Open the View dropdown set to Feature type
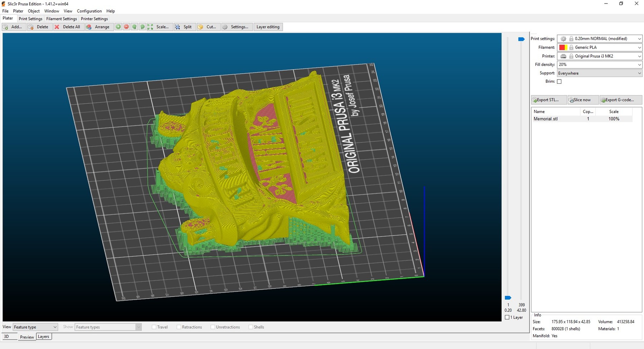This screenshot has height=349, width=644. tap(35, 327)
